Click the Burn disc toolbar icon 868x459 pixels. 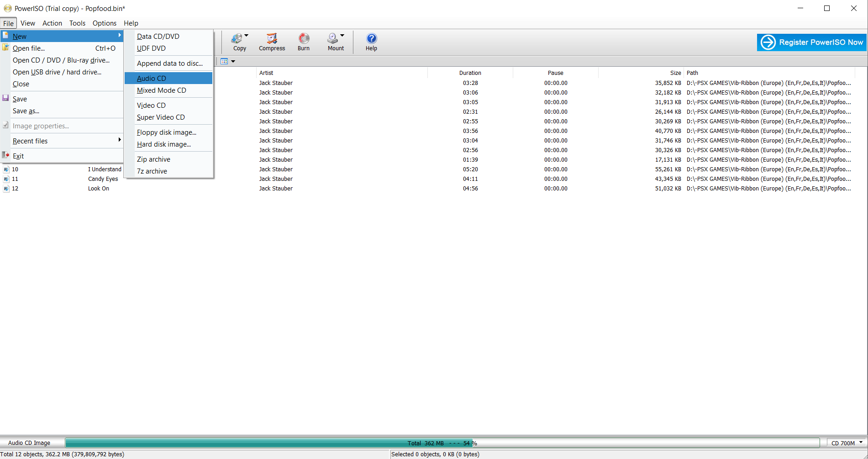point(304,38)
